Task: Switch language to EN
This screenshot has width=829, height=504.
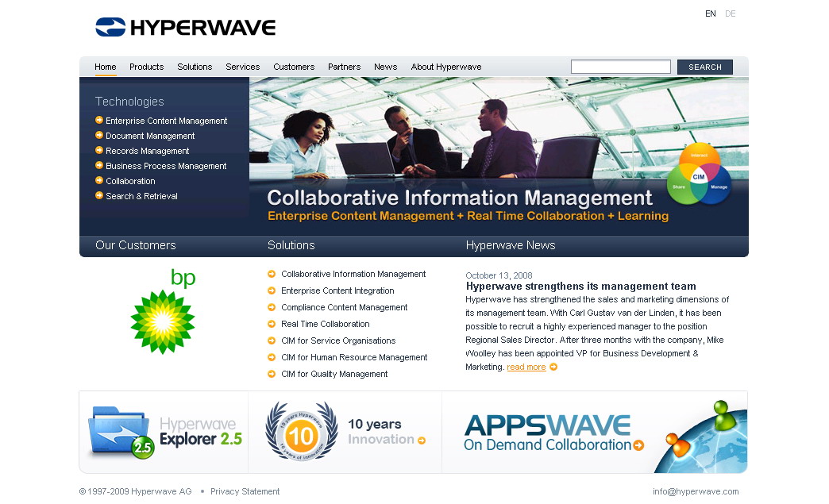Action: (711, 13)
